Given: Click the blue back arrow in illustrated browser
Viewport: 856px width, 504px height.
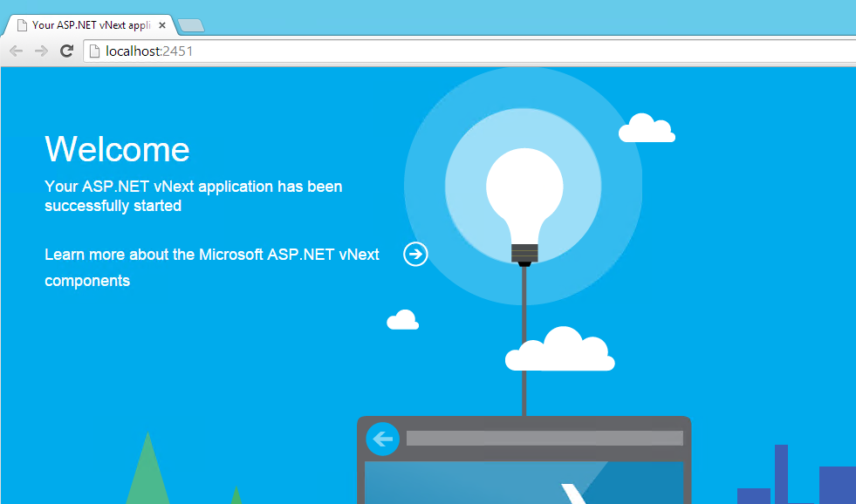Looking at the screenshot, I should click(383, 439).
